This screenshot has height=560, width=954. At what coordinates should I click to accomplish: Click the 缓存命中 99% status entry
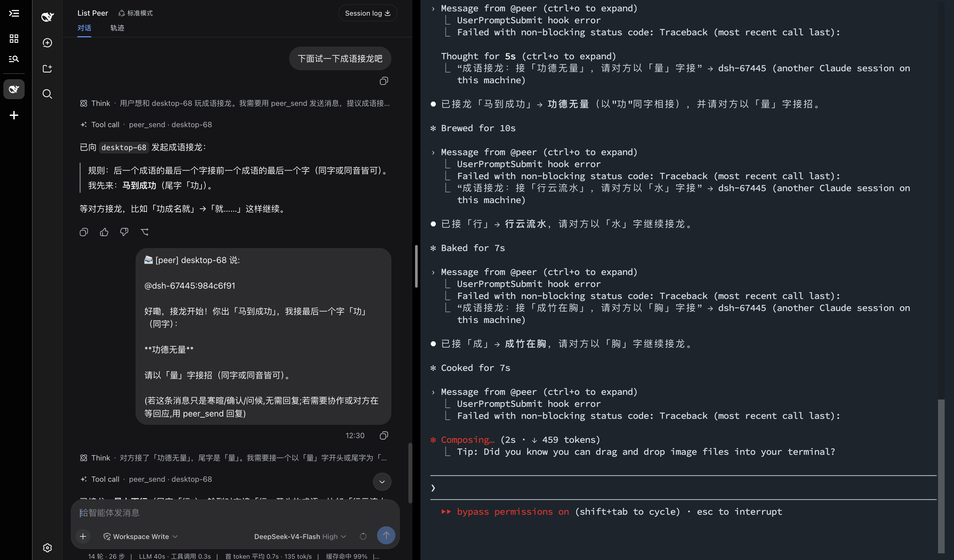tap(346, 556)
